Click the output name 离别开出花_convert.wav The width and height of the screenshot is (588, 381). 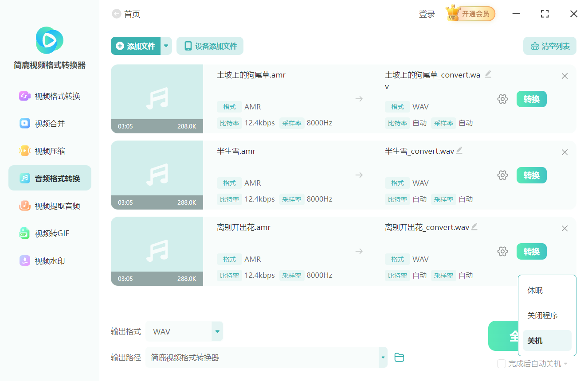coord(427,227)
